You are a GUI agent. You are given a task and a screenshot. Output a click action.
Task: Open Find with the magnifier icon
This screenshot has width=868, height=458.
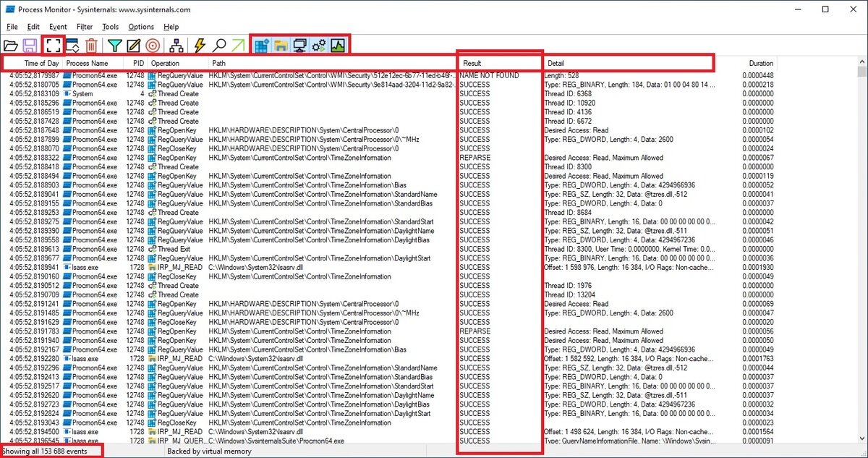[219, 46]
